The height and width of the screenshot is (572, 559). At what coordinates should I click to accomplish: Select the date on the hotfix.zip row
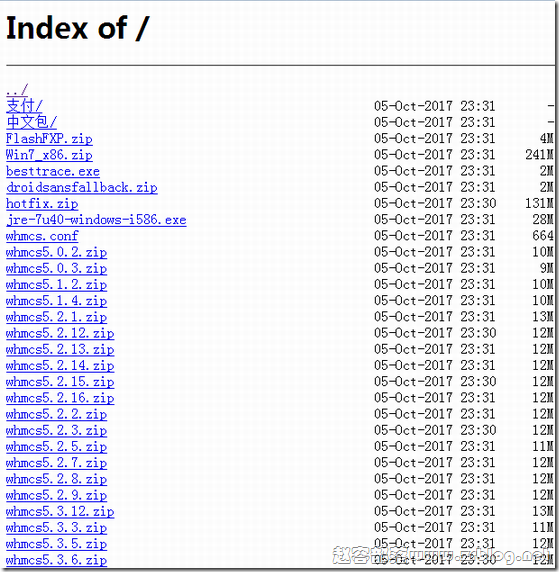coord(435,203)
